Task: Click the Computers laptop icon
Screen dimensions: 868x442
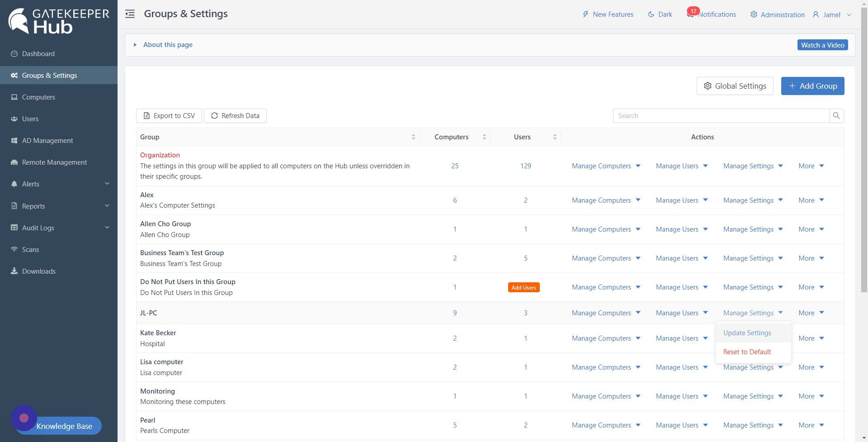Action: [x=14, y=97]
